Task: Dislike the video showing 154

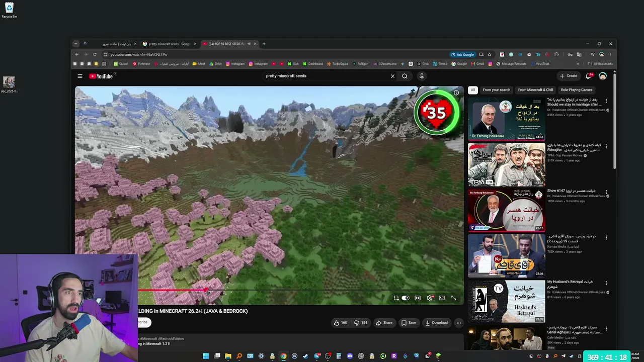Action: click(x=361, y=323)
